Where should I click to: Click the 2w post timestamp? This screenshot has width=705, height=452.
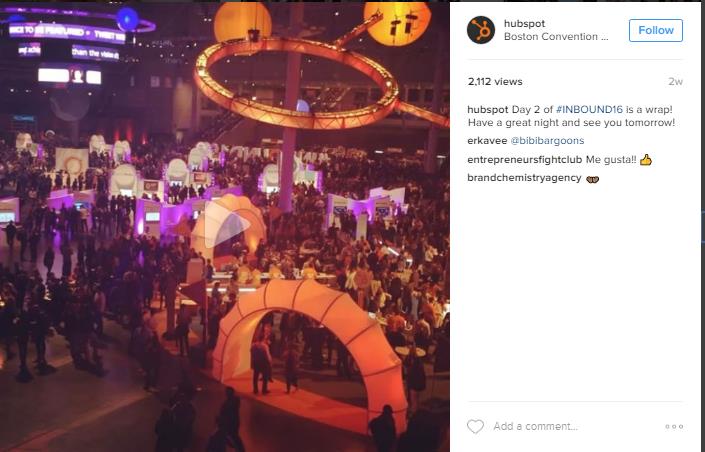(x=675, y=81)
